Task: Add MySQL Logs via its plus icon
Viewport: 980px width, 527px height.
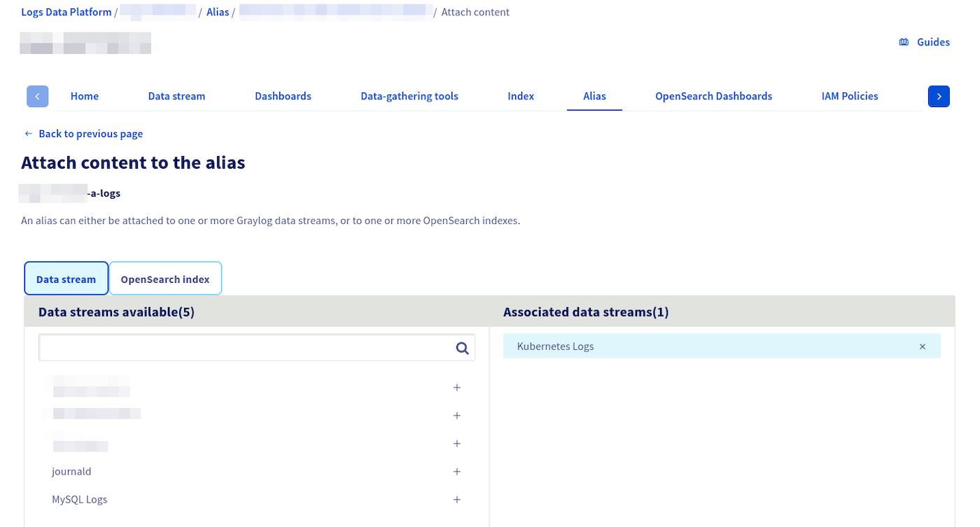Action: pyautogui.click(x=456, y=499)
